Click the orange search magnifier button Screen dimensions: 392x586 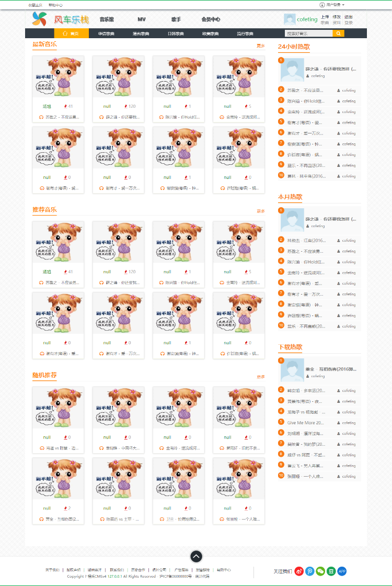338,33
